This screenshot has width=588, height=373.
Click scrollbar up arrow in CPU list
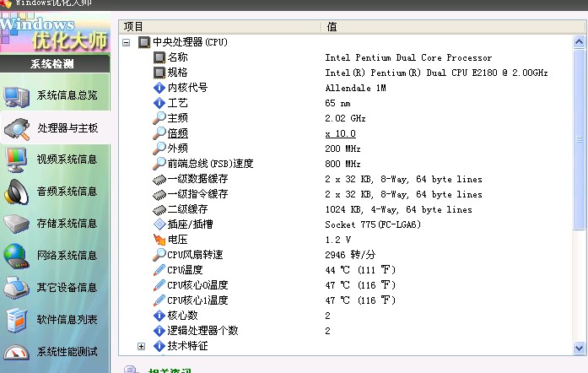tap(579, 42)
